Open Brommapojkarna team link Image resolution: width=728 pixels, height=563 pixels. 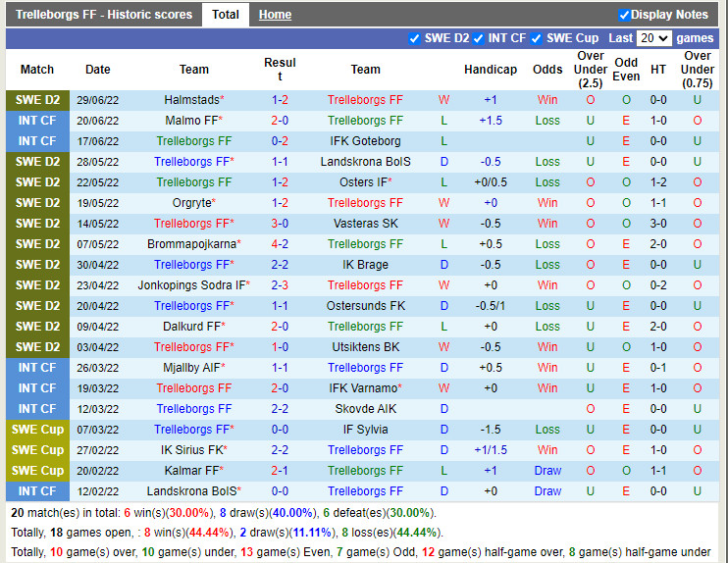(191, 244)
